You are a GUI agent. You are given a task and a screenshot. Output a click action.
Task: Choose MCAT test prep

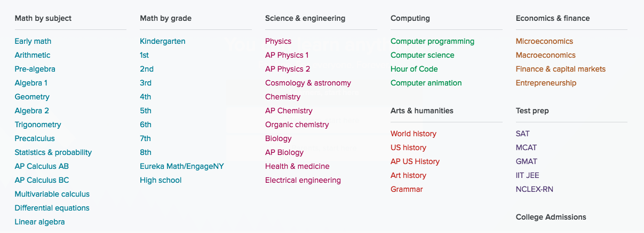[x=526, y=147]
